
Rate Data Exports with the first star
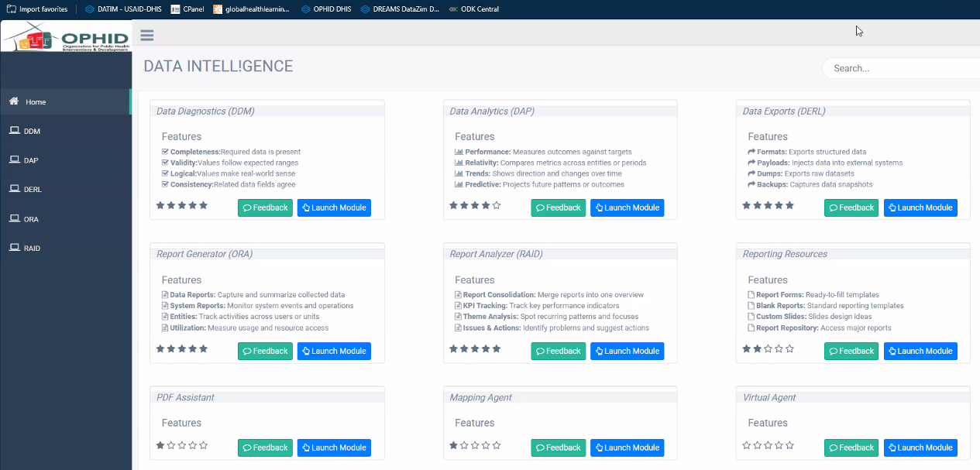coord(747,205)
